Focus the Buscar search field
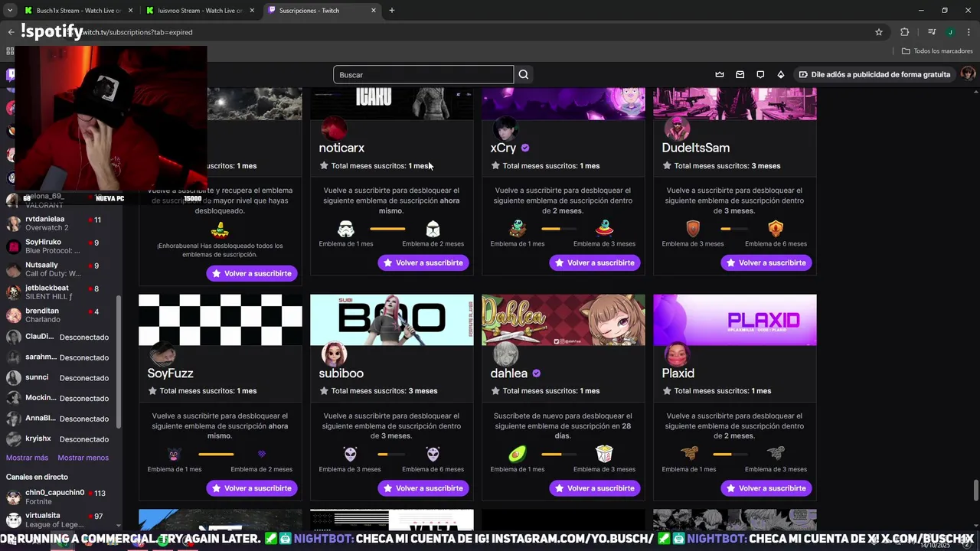980x551 pixels. coord(423,74)
